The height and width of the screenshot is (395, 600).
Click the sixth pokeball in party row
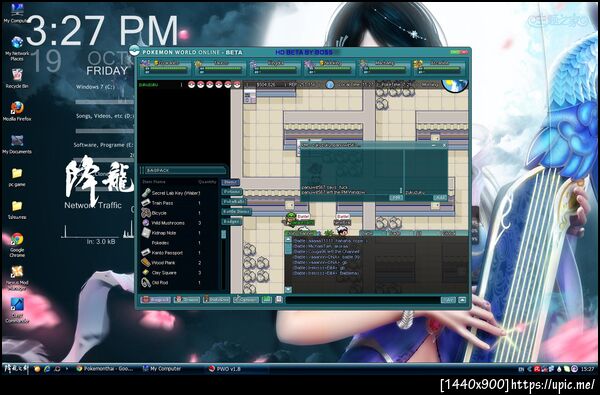[x=237, y=84]
